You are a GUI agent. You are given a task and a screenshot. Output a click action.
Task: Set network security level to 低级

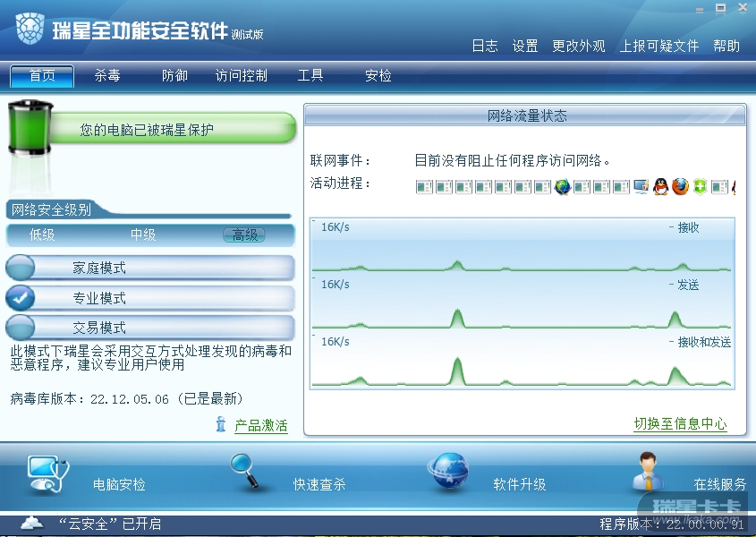tap(42, 235)
